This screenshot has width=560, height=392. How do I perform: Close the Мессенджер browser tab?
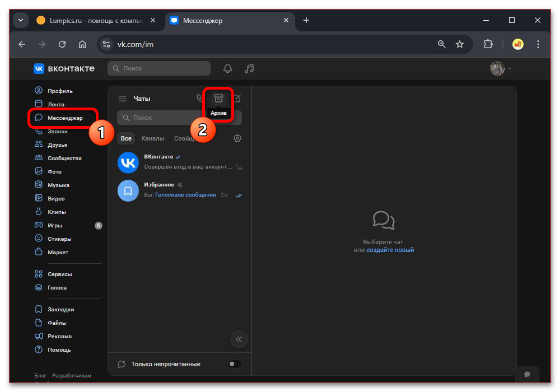click(286, 20)
